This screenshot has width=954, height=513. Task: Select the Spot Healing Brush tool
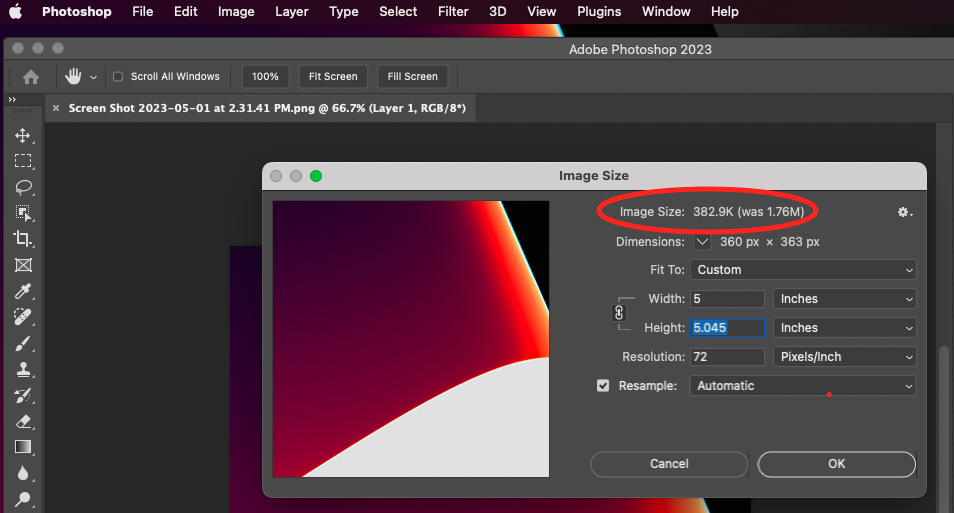tap(23, 317)
